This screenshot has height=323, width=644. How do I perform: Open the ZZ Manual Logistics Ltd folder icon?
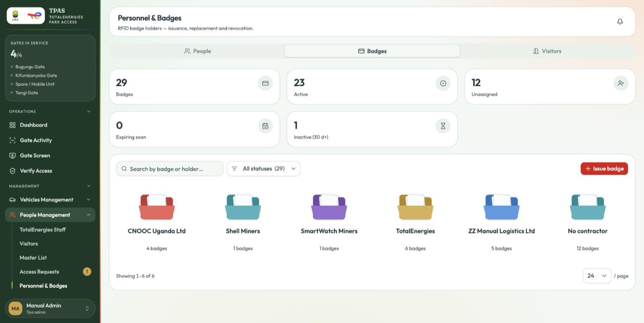tap(501, 207)
